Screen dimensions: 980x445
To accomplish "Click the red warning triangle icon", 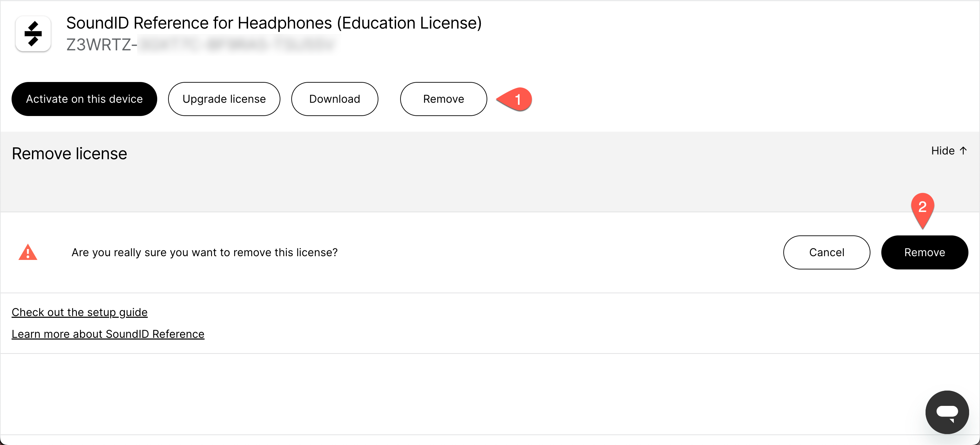I will (x=28, y=252).
